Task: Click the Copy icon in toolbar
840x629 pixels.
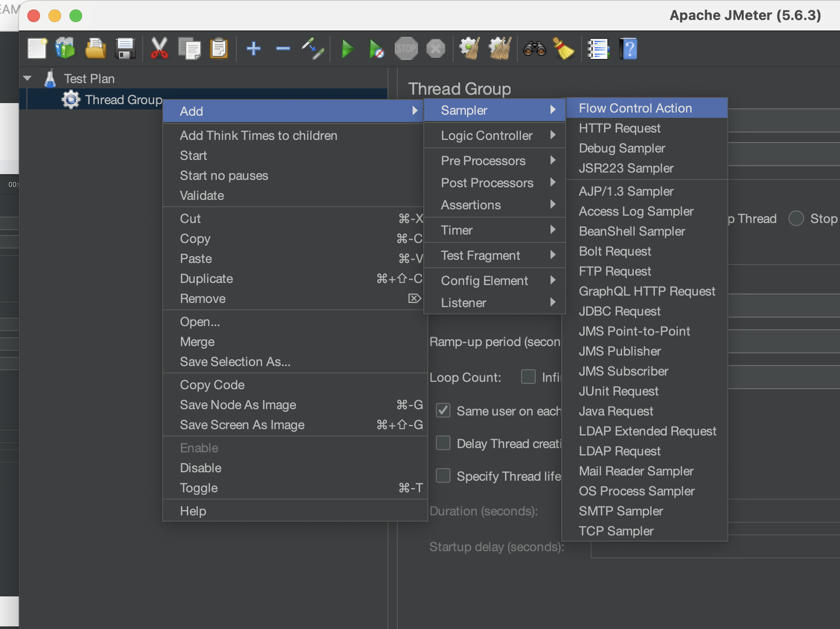Action: point(189,49)
